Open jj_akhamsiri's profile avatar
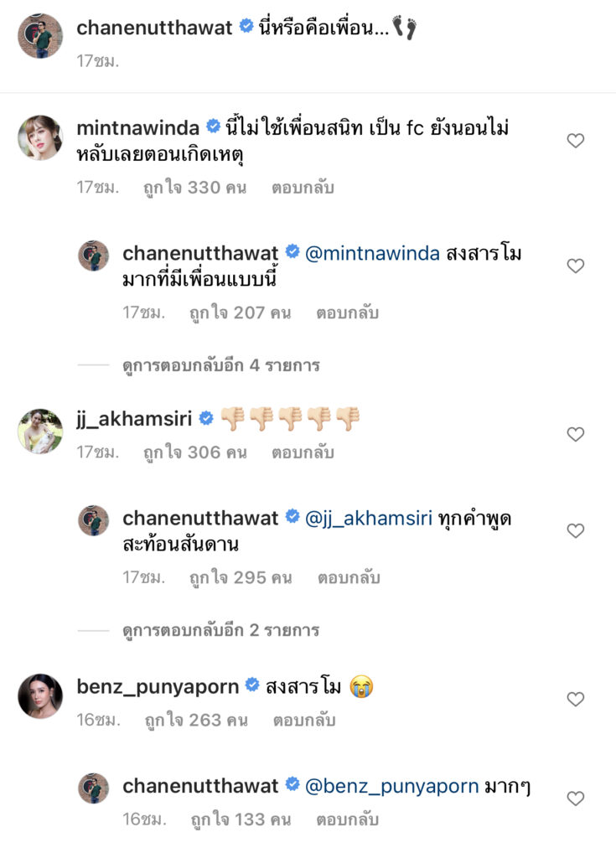 [x=40, y=431]
